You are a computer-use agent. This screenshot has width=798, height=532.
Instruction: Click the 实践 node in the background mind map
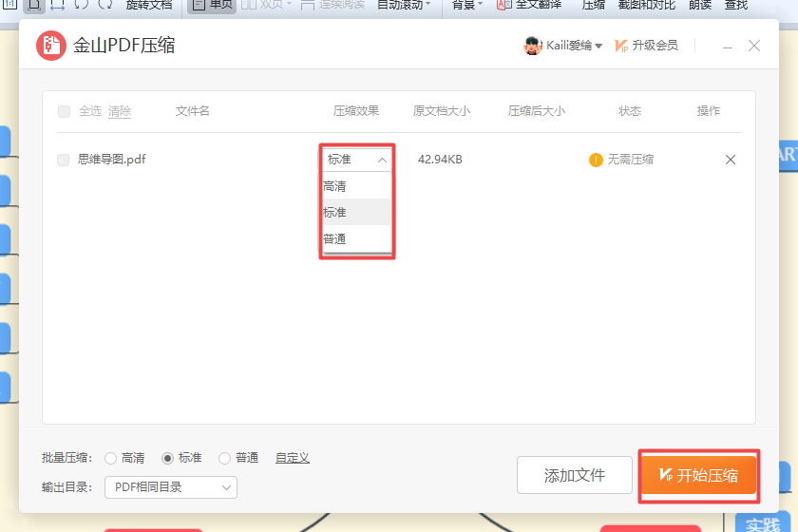pyautogui.click(x=763, y=523)
